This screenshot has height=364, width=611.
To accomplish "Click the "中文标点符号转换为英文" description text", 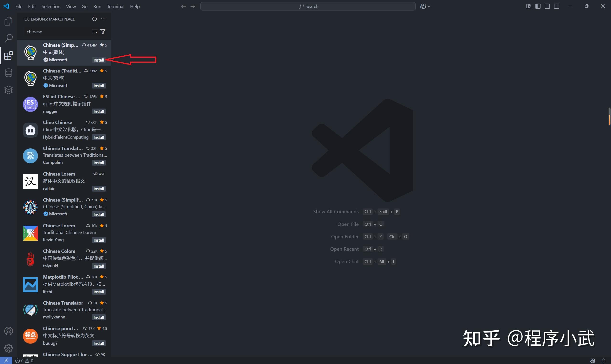I will pos(69,336).
